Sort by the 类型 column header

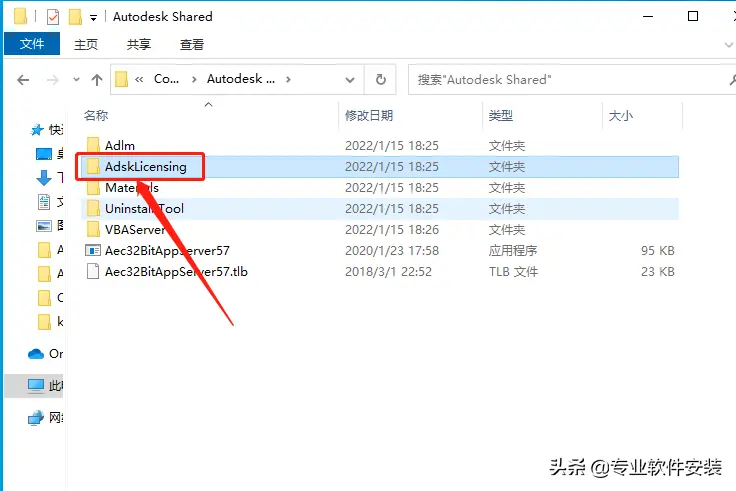coord(500,115)
